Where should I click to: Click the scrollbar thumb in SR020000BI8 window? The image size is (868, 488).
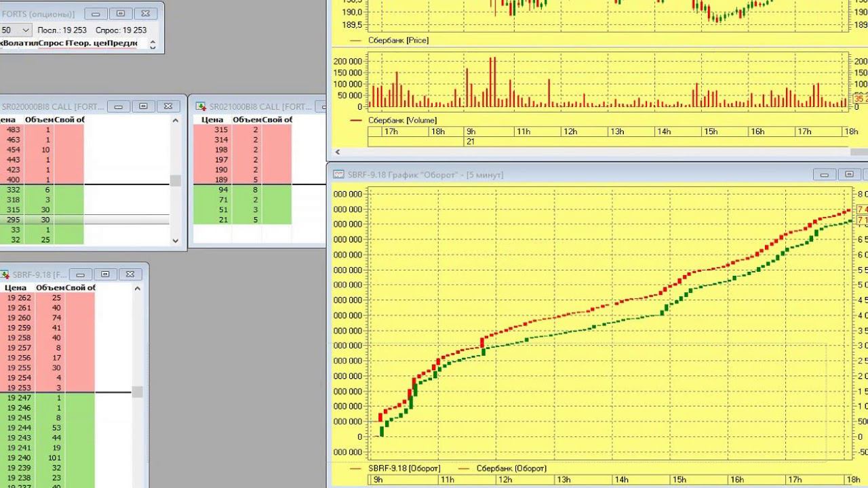tap(176, 180)
